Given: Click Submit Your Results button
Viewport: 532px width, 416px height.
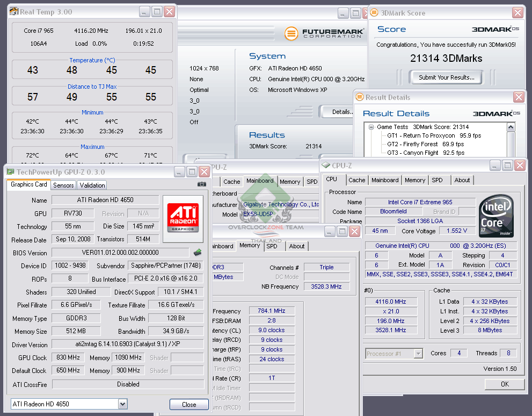Looking at the screenshot, I should [447, 77].
